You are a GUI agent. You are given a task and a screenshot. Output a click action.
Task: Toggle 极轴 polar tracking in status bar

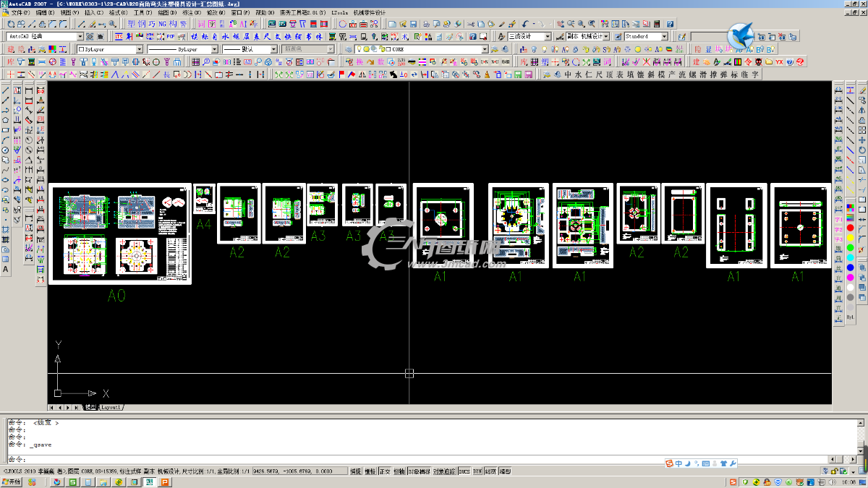coord(399,471)
